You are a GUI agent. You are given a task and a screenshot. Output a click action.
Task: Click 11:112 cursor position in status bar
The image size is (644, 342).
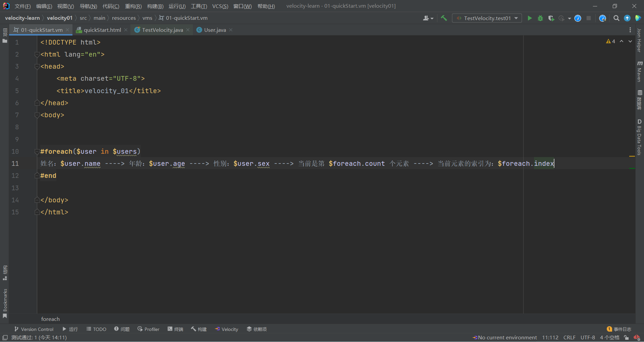click(x=550, y=337)
